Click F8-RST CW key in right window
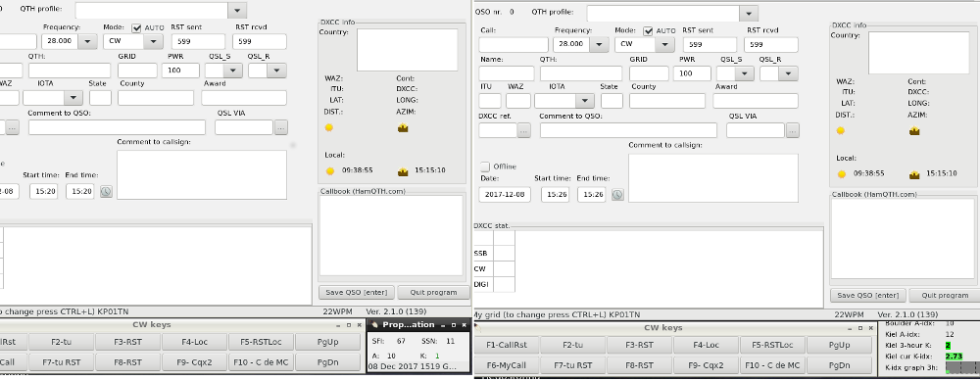 [x=639, y=365]
